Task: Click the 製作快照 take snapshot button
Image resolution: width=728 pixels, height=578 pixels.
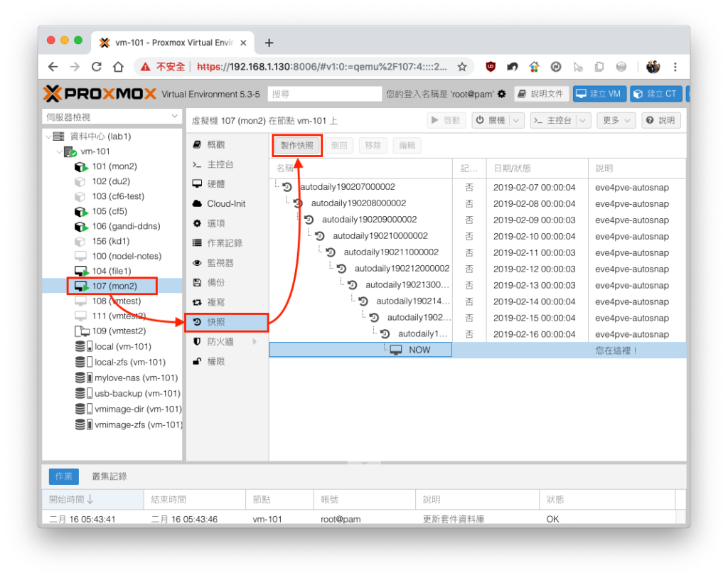Action: pyautogui.click(x=297, y=146)
